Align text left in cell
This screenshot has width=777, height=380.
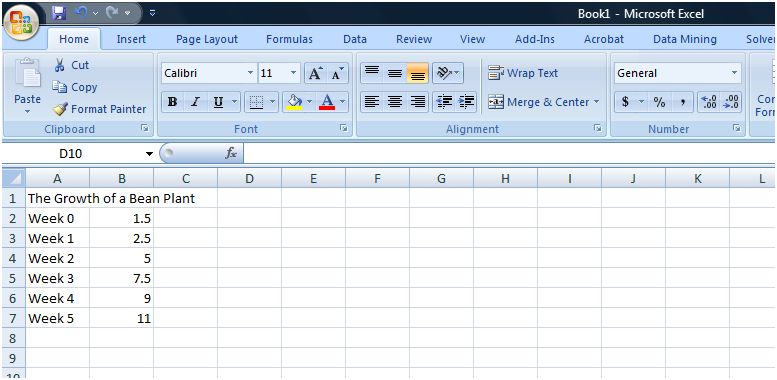[x=372, y=102]
